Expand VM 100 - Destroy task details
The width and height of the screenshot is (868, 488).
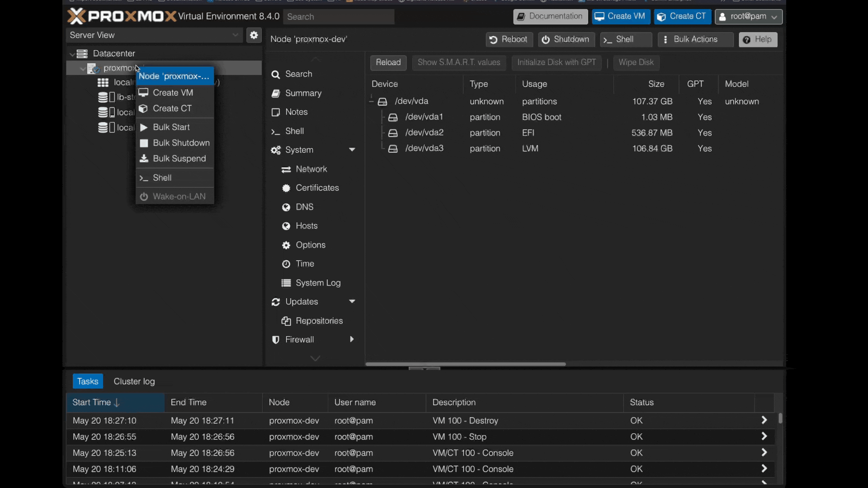pyautogui.click(x=764, y=421)
